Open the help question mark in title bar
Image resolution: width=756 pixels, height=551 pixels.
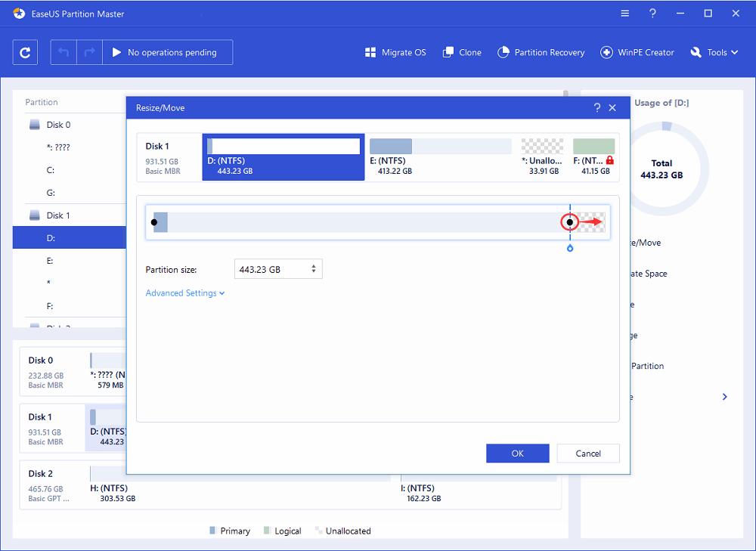(x=652, y=14)
